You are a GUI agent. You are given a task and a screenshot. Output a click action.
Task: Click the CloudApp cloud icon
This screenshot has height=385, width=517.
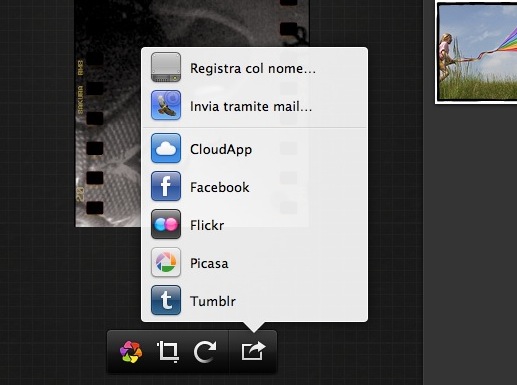click(166, 148)
